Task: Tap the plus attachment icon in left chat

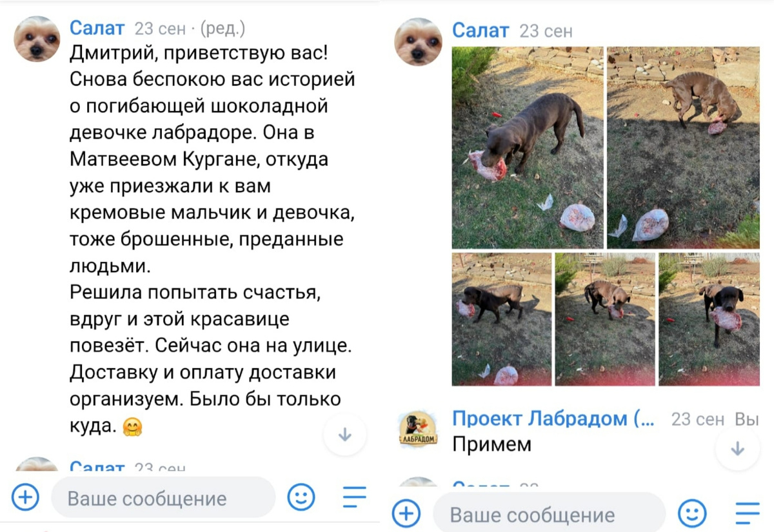Action: point(26,497)
